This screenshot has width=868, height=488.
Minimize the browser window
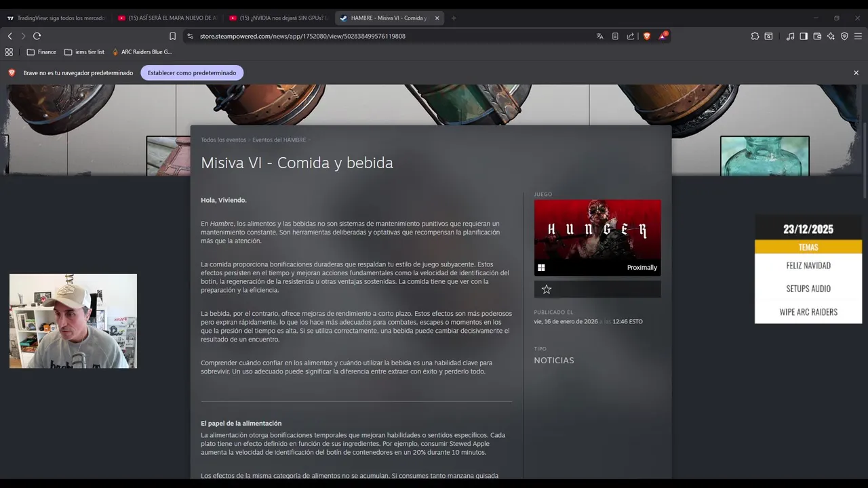click(816, 18)
